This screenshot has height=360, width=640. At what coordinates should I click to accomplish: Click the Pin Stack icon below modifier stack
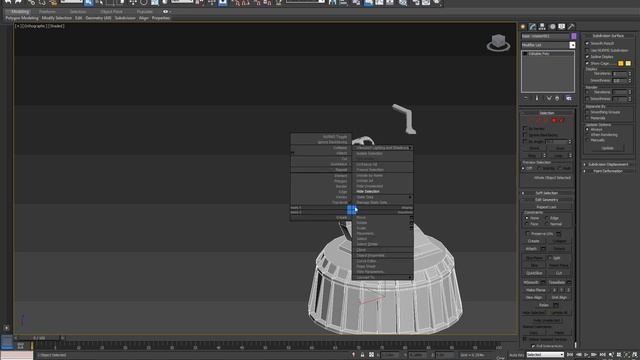click(526, 98)
